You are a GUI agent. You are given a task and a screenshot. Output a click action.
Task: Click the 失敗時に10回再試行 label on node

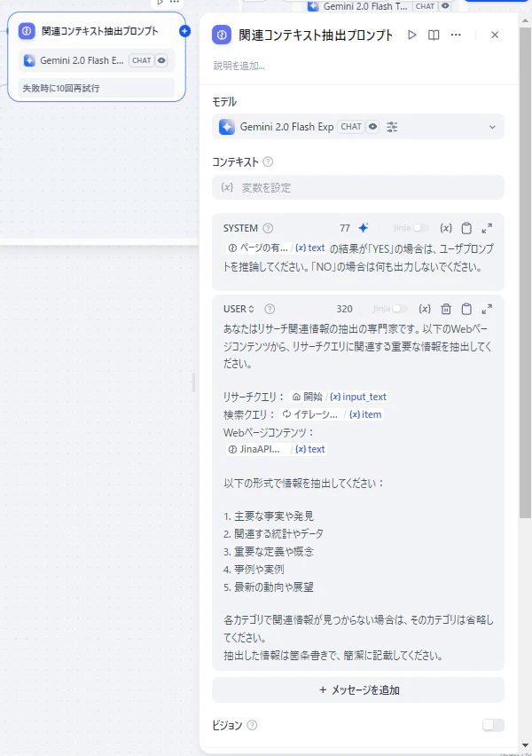pyautogui.click(x=61, y=88)
